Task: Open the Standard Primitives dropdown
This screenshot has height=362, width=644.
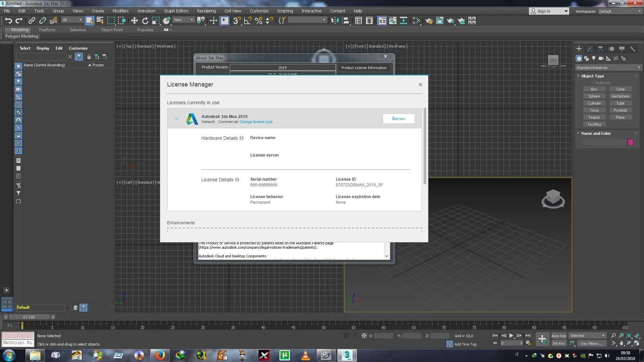Action: tap(608, 68)
